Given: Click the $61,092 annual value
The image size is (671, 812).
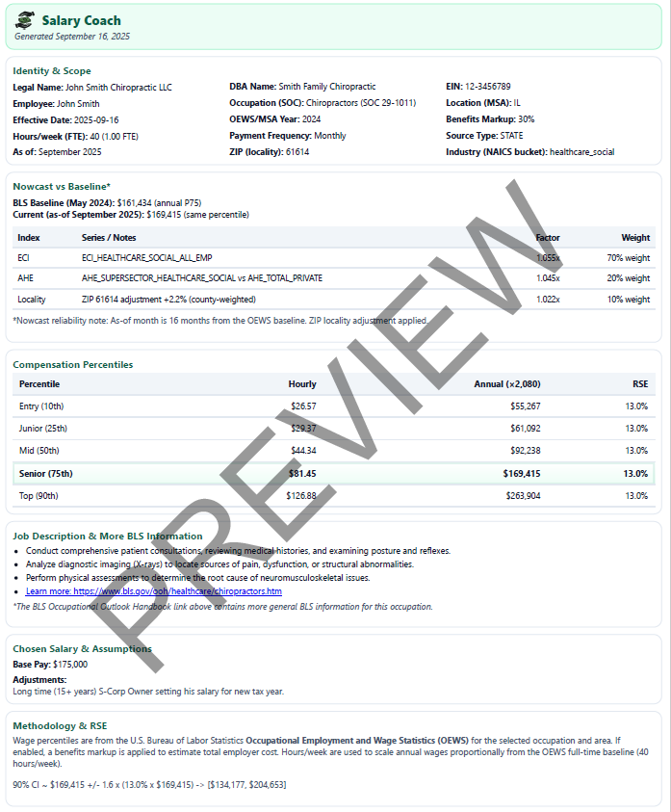Looking at the screenshot, I should click(x=525, y=429).
